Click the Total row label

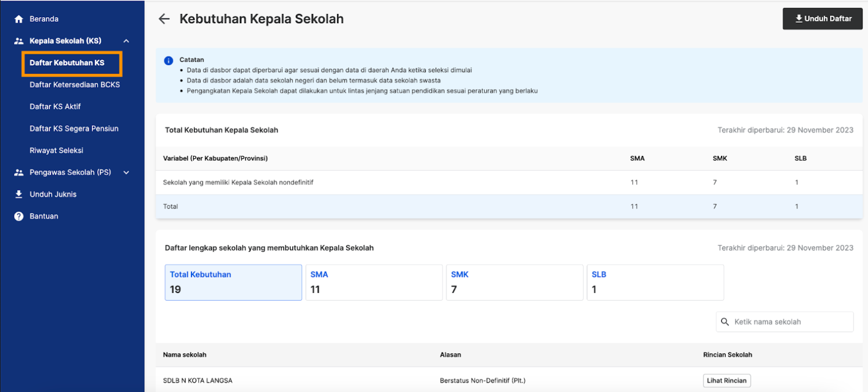[x=170, y=206]
